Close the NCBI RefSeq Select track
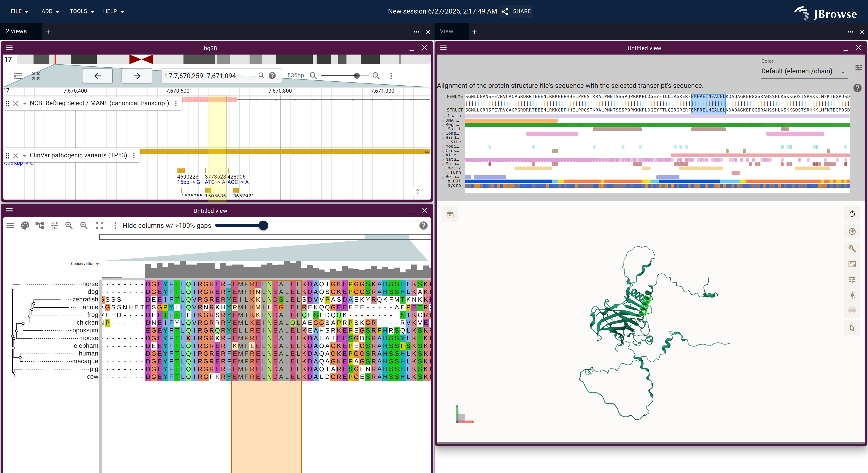Viewport: 868px width, 473px height. [15, 104]
